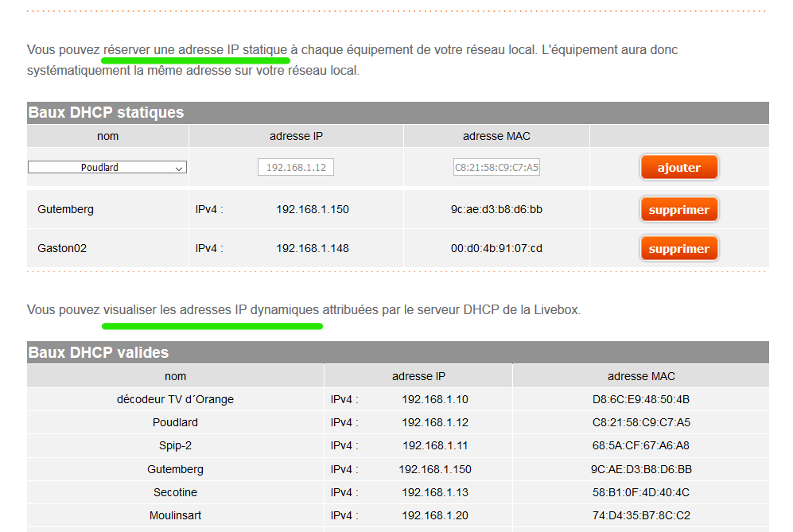Expand the dropdown arrow next to Poudlard
The height and width of the screenshot is (532, 793).
pos(181,167)
